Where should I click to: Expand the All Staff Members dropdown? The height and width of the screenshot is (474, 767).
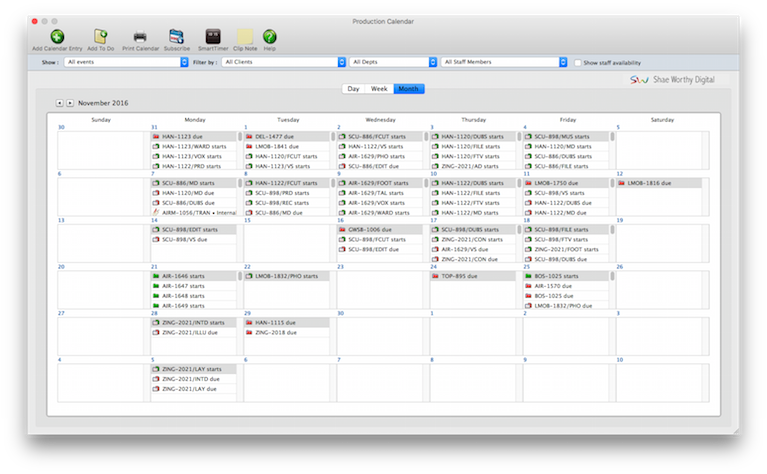(x=503, y=62)
